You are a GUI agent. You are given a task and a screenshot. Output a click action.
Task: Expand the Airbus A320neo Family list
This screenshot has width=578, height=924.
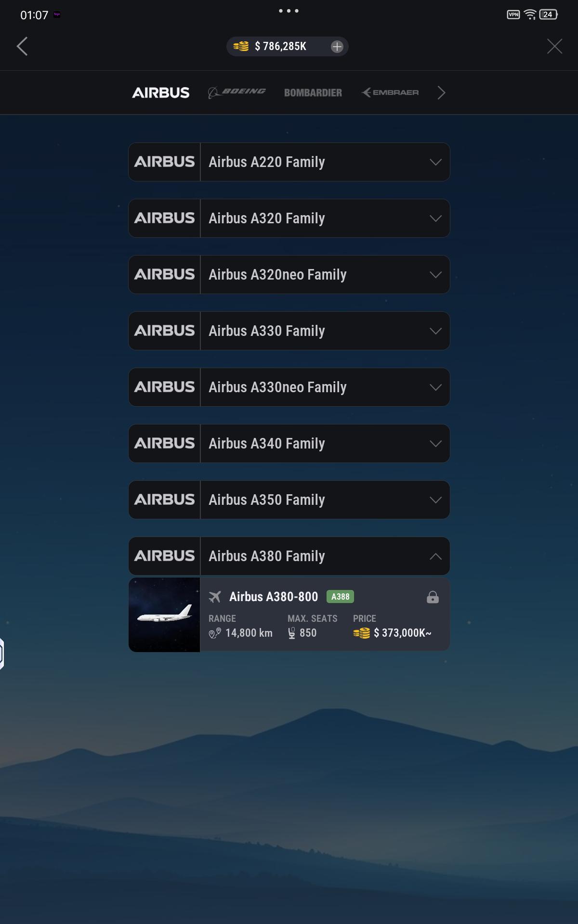[x=289, y=274]
